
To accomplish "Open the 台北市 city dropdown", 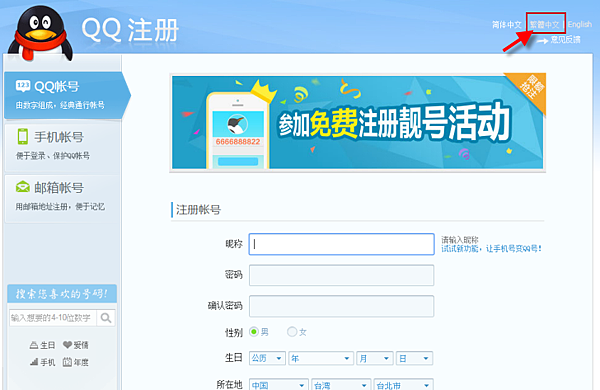I will click(403, 384).
